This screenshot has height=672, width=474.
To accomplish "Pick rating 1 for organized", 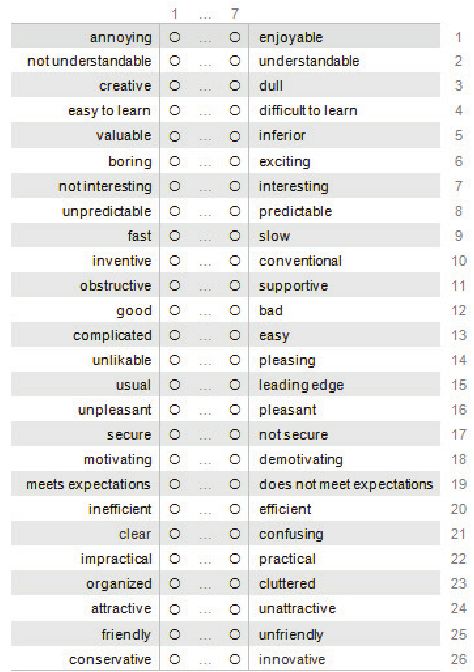I will coord(174,584).
